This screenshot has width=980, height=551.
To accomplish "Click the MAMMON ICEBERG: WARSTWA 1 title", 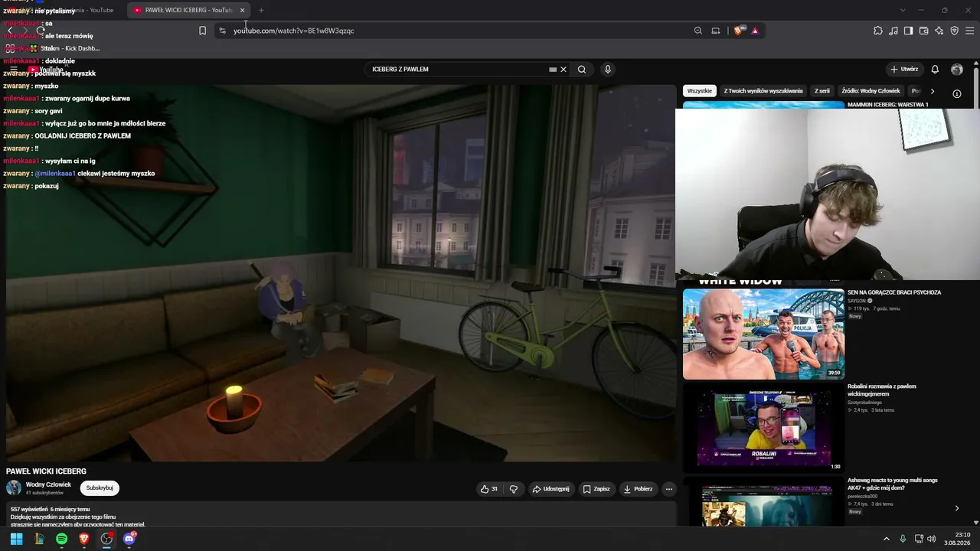I will 887,104.
